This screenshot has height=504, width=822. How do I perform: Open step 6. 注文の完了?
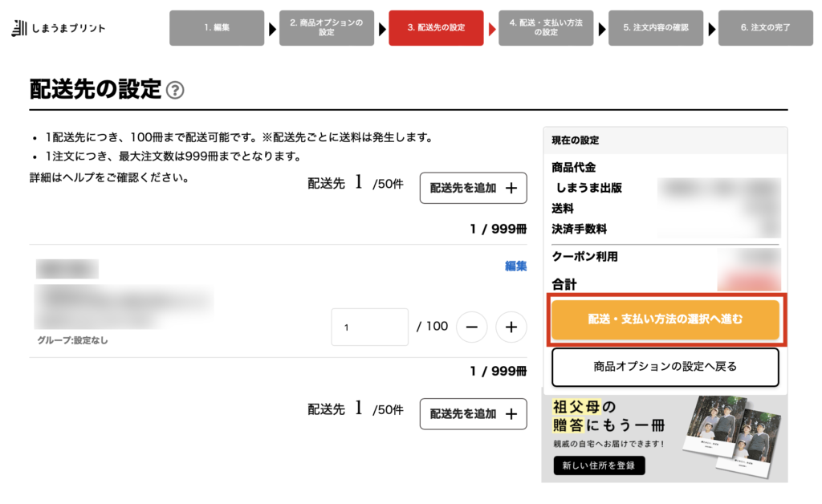click(x=765, y=28)
